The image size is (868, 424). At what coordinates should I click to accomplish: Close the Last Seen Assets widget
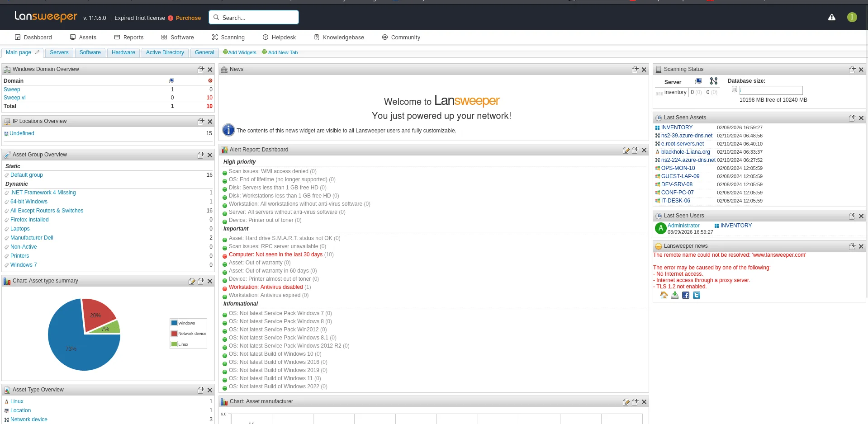(861, 118)
